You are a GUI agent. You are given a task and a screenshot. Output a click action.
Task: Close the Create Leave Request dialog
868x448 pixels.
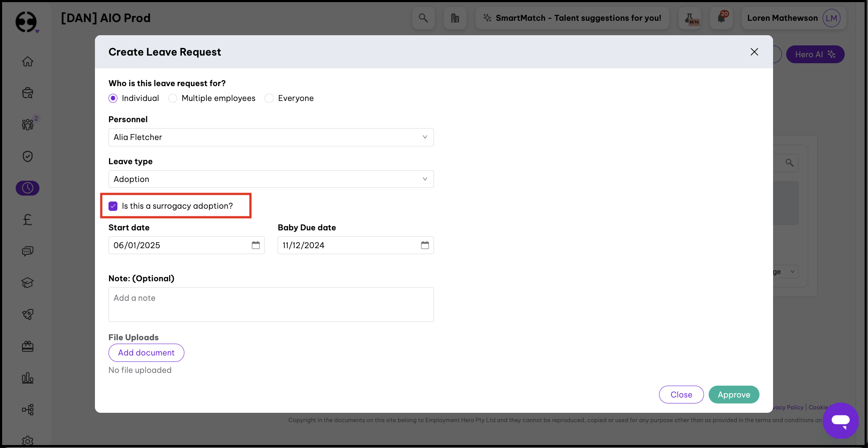[754, 52]
